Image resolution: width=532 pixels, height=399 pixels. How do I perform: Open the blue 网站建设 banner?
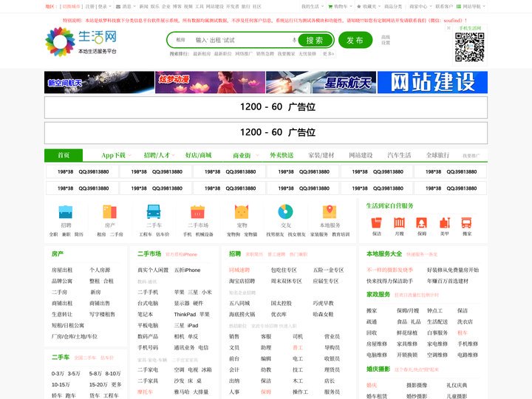[x=432, y=82]
